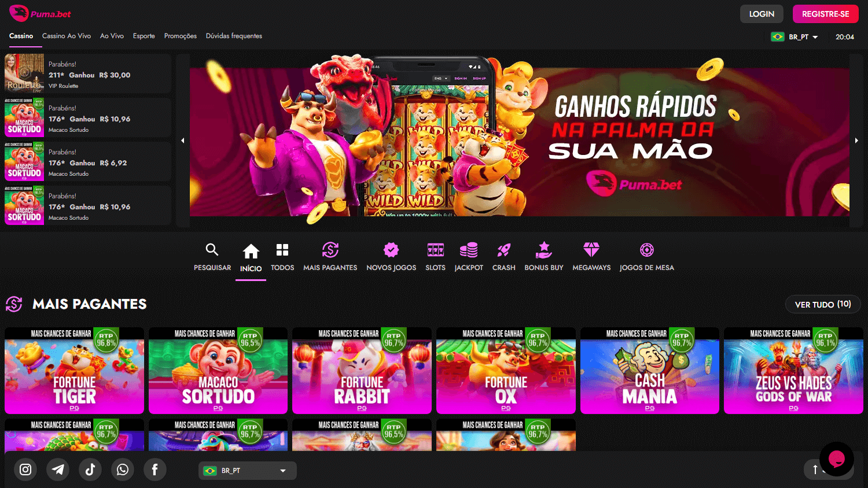Click VER TUDO to see all games
Viewport: 868px width, 488px height.
pos(822,304)
